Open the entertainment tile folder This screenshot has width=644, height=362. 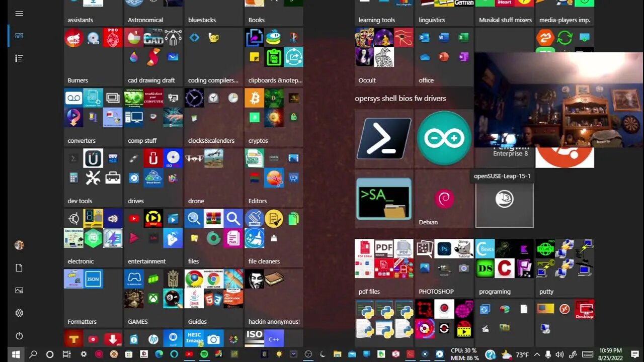tap(153, 237)
